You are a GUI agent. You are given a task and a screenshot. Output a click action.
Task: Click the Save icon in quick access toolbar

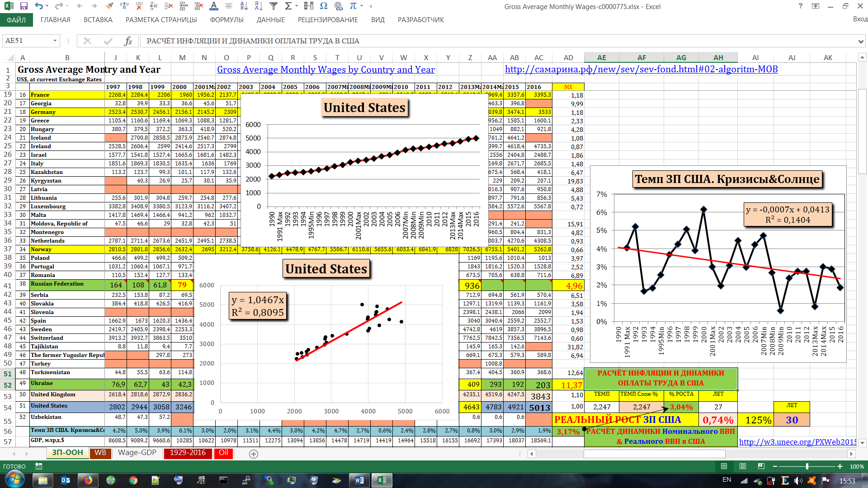pyautogui.click(x=24, y=6)
